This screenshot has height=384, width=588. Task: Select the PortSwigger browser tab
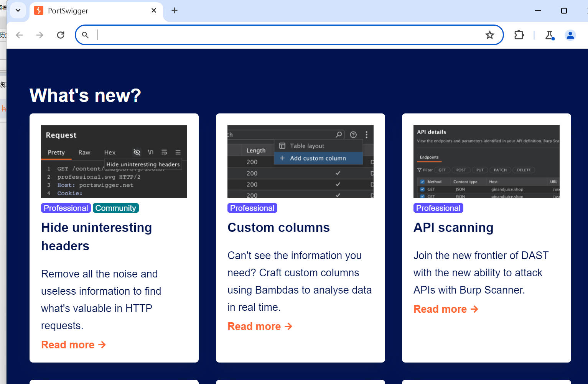tap(96, 11)
